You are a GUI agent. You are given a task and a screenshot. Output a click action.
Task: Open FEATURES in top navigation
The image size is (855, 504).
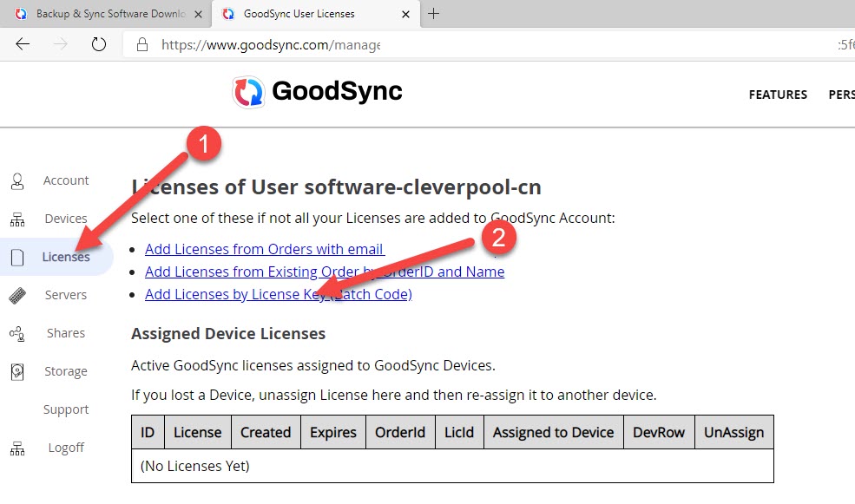(778, 95)
